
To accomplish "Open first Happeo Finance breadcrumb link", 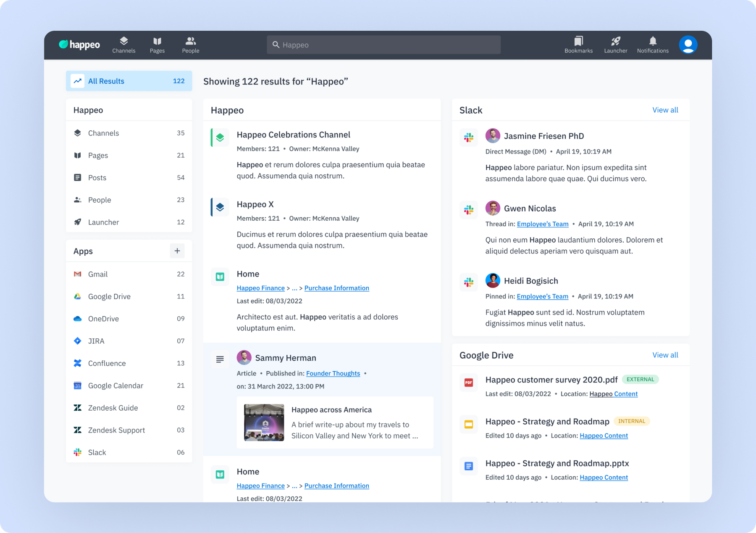I will point(260,288).
